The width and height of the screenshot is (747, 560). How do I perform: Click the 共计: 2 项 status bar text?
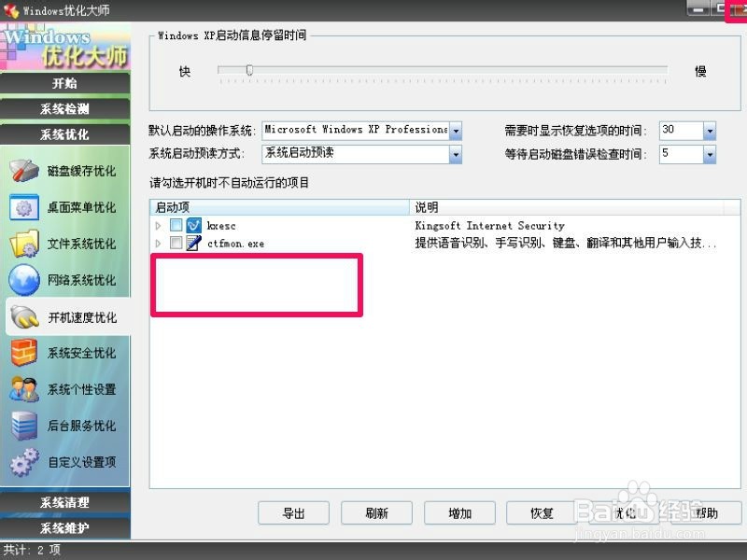32,550
